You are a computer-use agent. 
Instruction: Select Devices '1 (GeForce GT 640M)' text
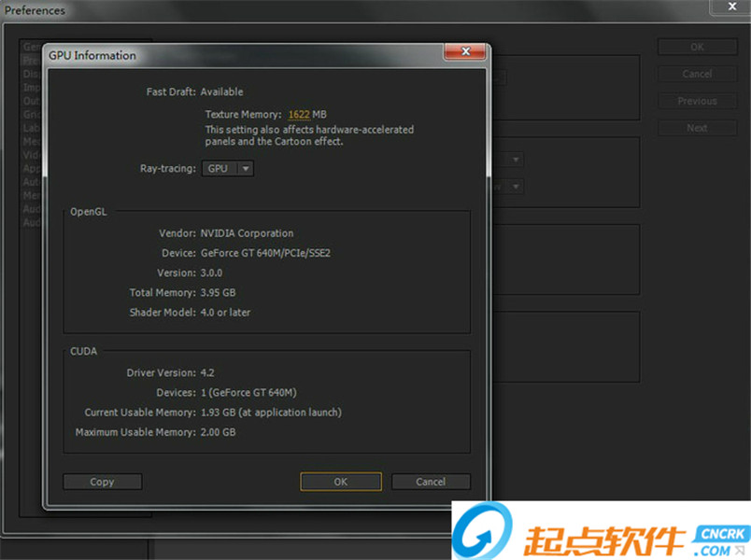[x=248, y=393]
